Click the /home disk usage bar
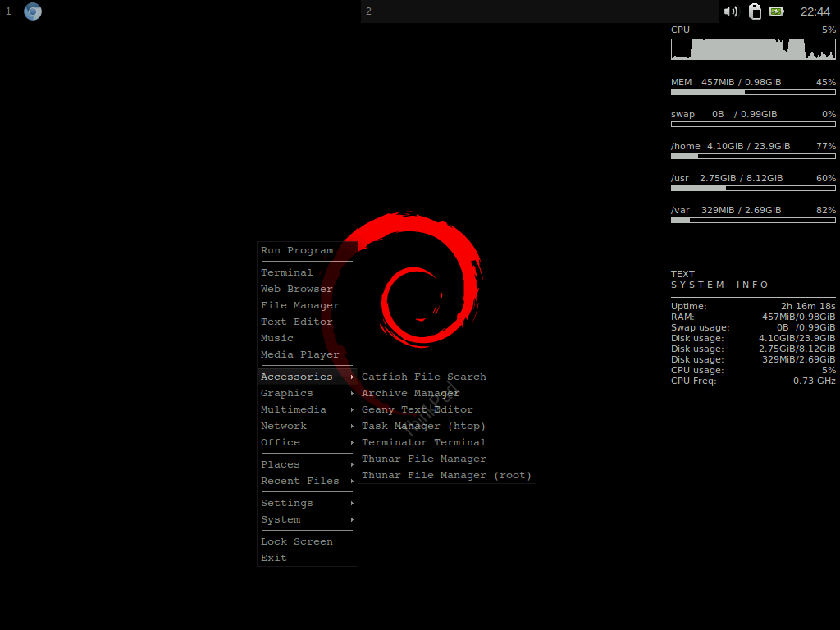Viewport: 840px width, 630px height. click(x=753, y=157)
